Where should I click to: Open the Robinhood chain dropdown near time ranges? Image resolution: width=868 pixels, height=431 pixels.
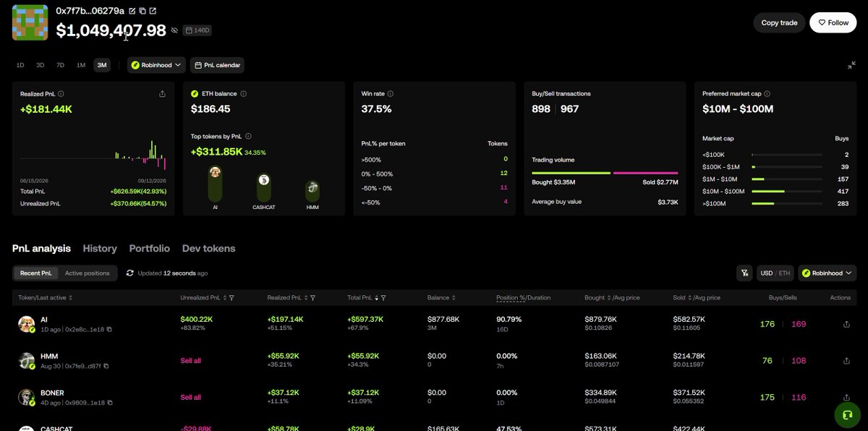(157, 65)
